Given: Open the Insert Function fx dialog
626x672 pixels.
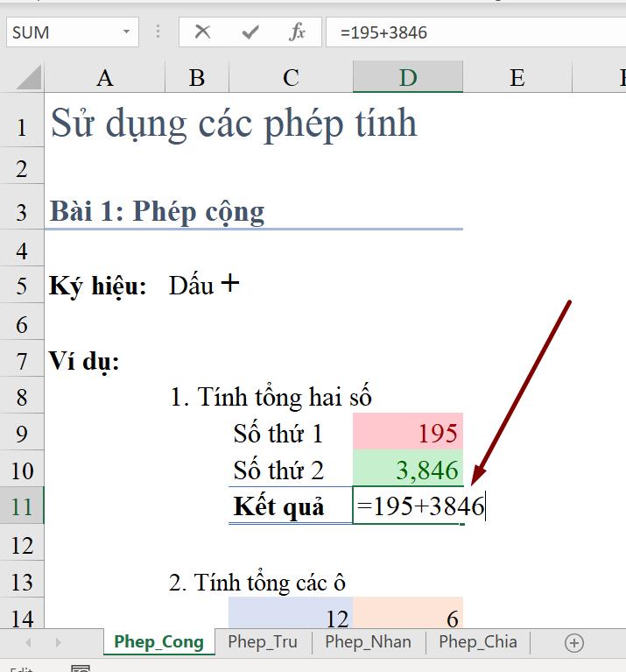Looking at the screenshot, I should [x=297, y=32].
